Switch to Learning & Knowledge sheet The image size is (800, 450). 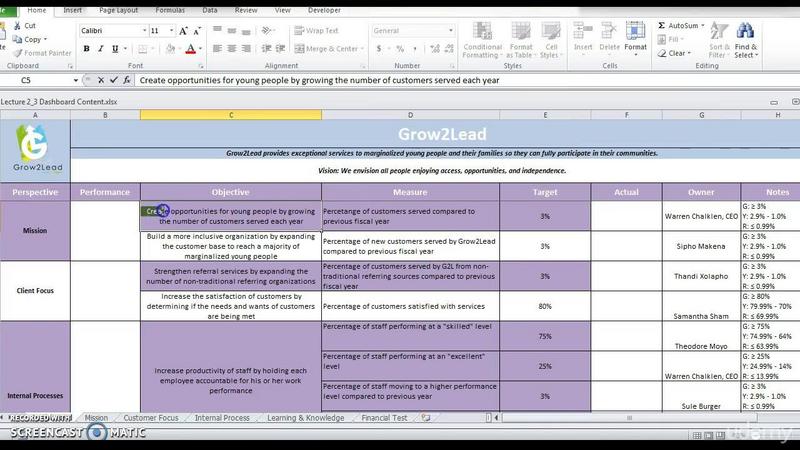click(306, 418)
